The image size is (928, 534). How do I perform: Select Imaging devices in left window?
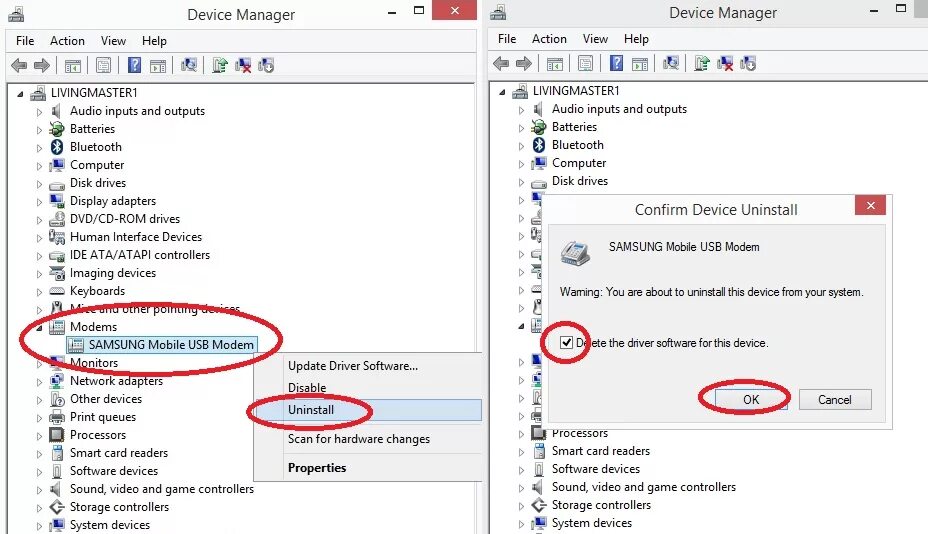click(112, 273)
